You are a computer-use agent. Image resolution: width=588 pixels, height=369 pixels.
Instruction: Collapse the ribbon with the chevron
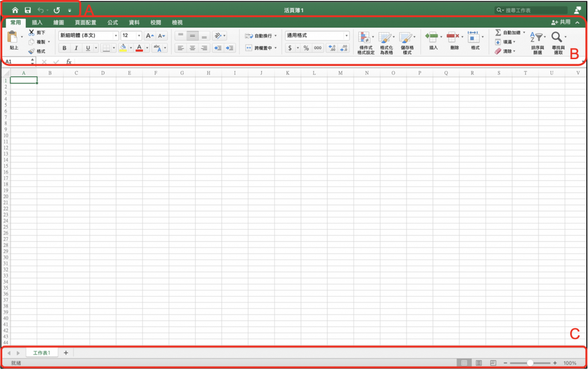[x=578, y=22]
